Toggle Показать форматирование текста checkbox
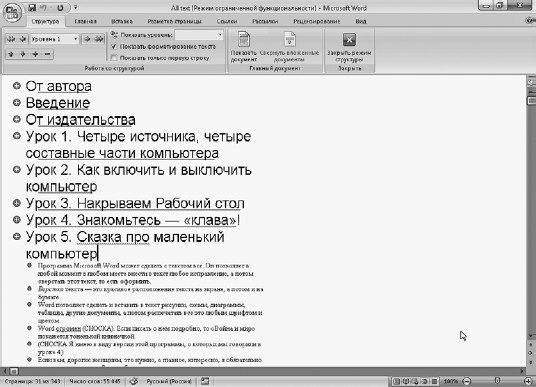The height and width of the screenshot is (387, 536). point(114,46)
